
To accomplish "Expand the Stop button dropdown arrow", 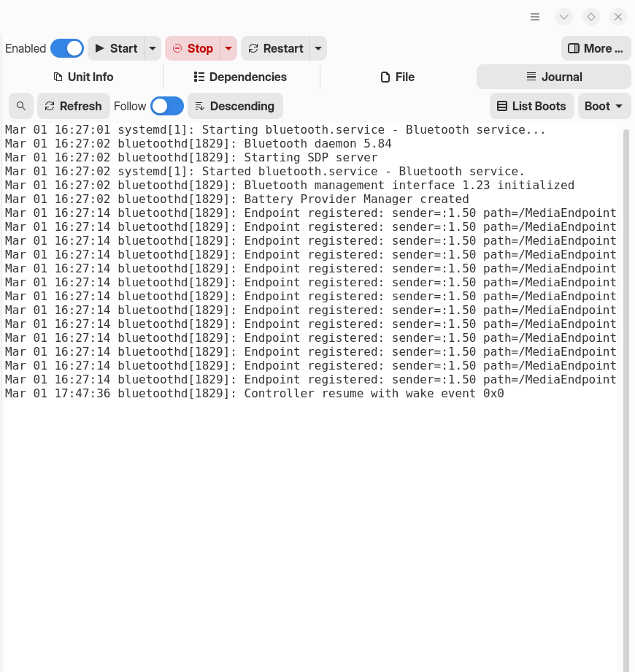I will tap(228, 48).
